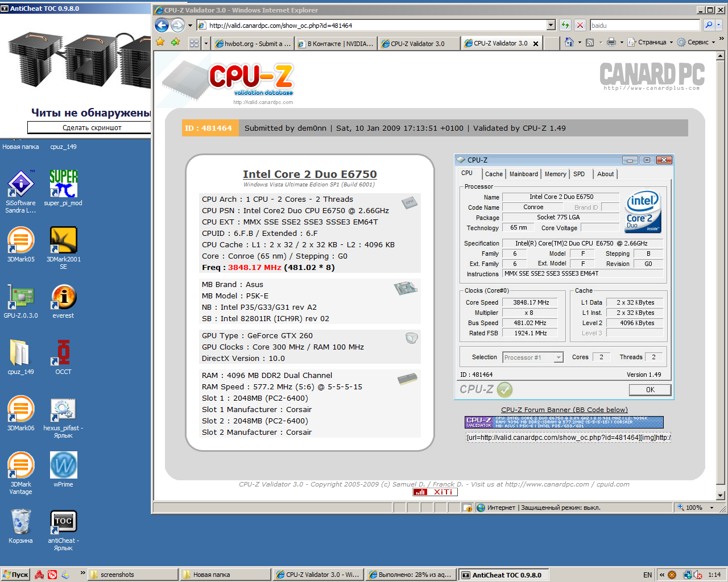Image resolution: width=728 pixels, height=582 pixels.
Task: Select the antiCheat shortcut on desktop
Action: point(63,530)
